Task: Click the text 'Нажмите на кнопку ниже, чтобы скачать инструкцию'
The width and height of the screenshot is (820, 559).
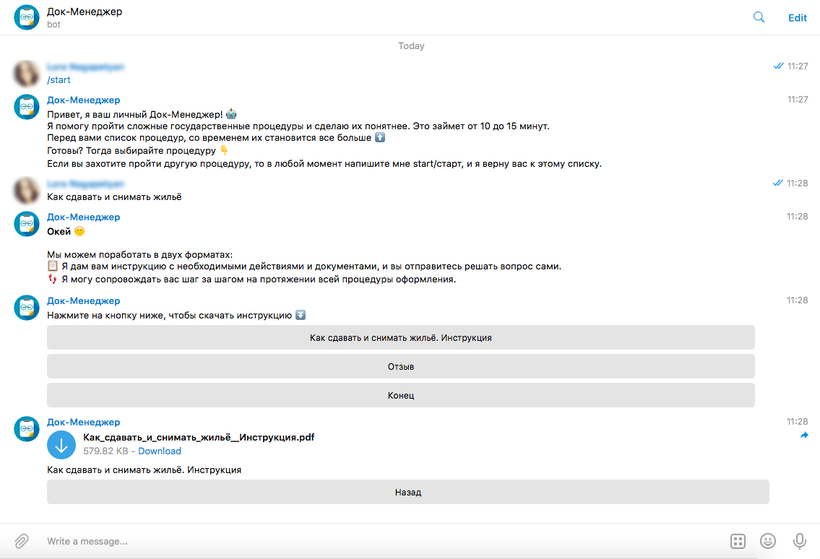Action: point(169,315)
